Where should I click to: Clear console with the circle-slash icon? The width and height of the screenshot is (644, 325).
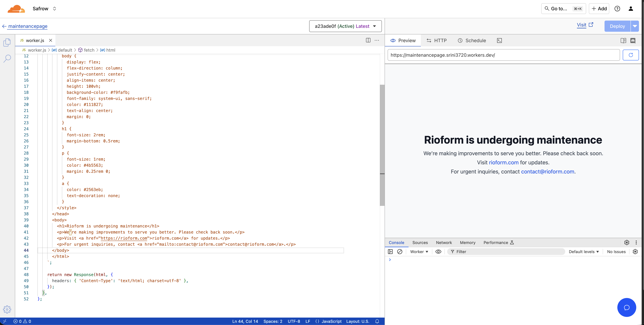tap(399, 252)
